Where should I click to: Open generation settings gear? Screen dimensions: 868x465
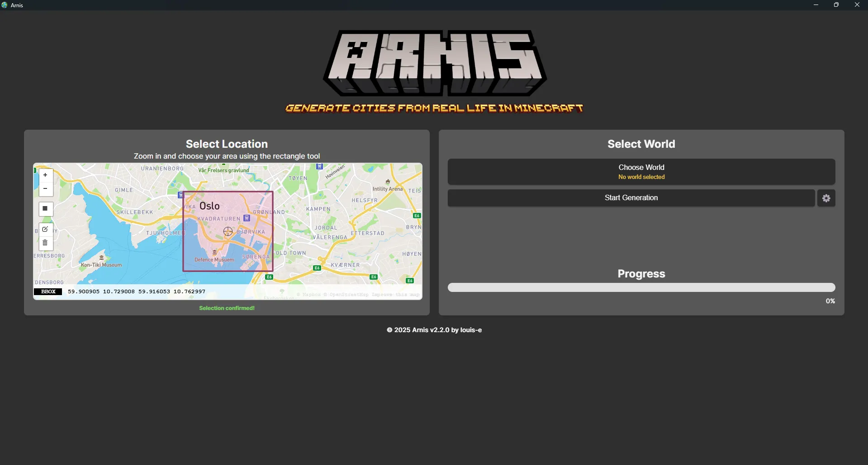(x=826, y=198)
